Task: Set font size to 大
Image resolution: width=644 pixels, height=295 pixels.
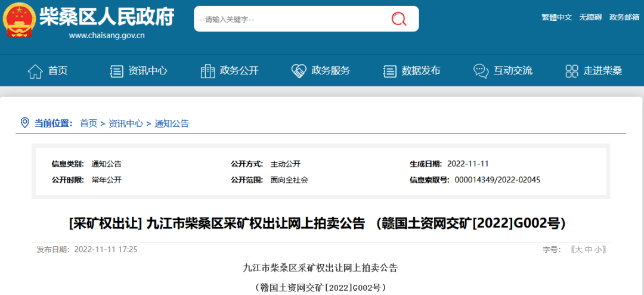Action: pyautogui.click(x=577, y=250)
